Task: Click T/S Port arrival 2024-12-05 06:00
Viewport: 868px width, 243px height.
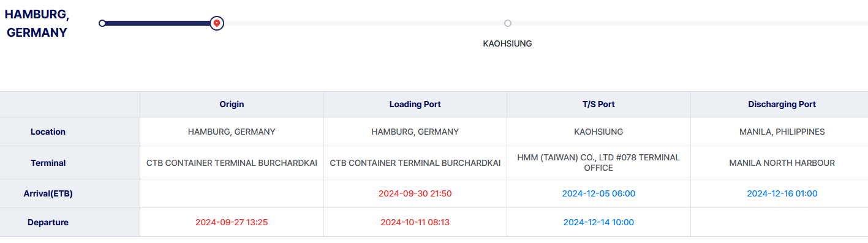Action: click(598, 193)
